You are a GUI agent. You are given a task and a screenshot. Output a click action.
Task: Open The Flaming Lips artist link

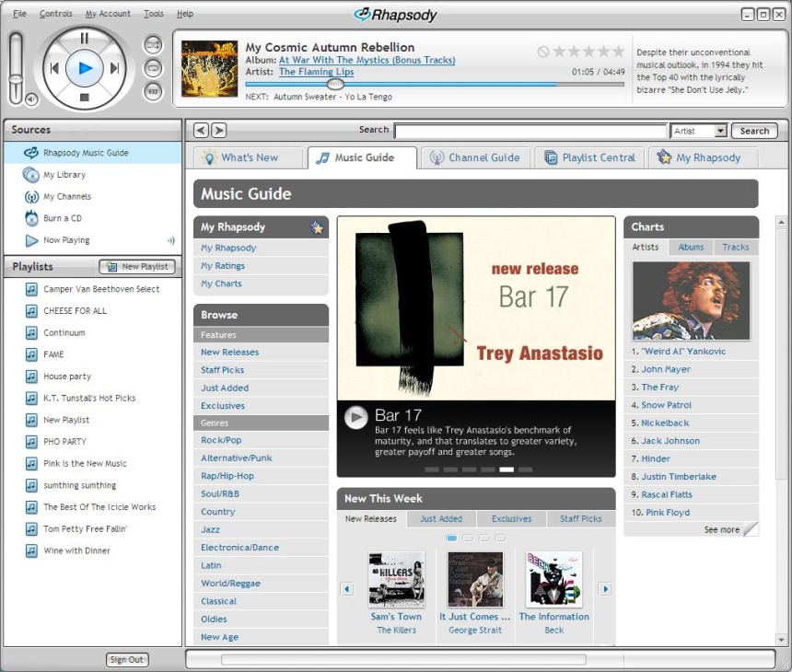(x=317, y=72)
